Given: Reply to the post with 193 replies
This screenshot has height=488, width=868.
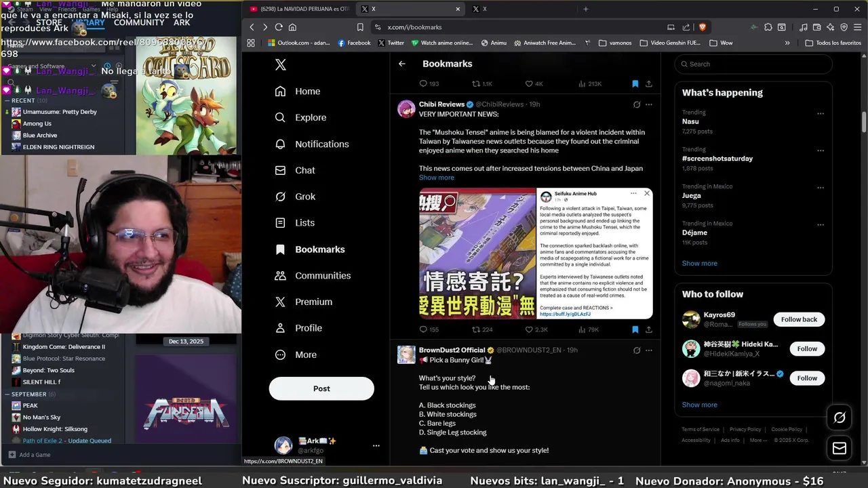Looking at the screenshot, I should click(x=429, y=84).
